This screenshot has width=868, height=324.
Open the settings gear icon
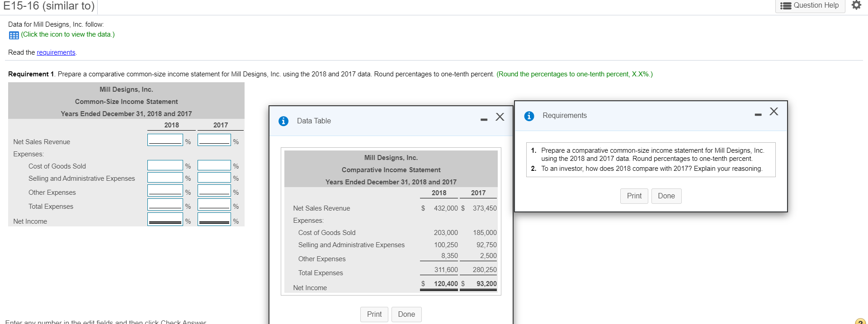(x=856, y=5)
